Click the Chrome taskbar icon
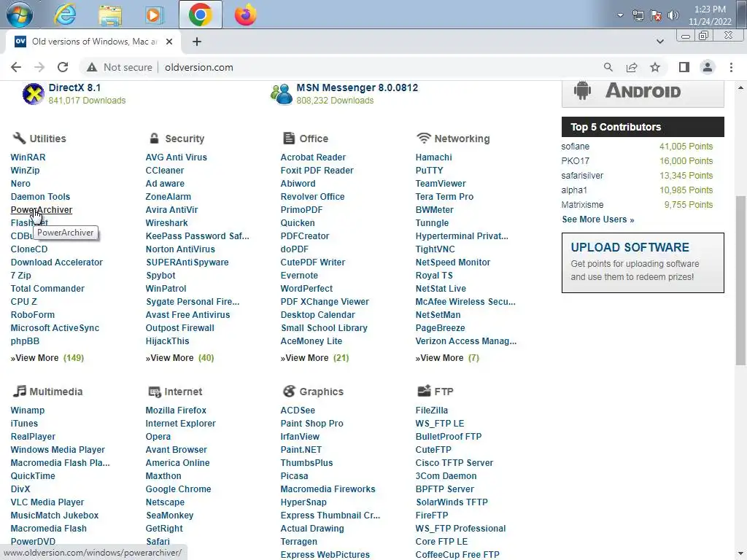747x560 pixels. (x=200, y=15)
